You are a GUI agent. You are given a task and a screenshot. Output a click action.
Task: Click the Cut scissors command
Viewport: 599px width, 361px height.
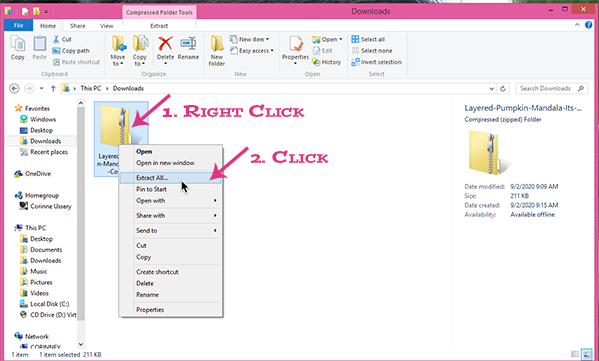pyautogui.click(x=62, y=39)
